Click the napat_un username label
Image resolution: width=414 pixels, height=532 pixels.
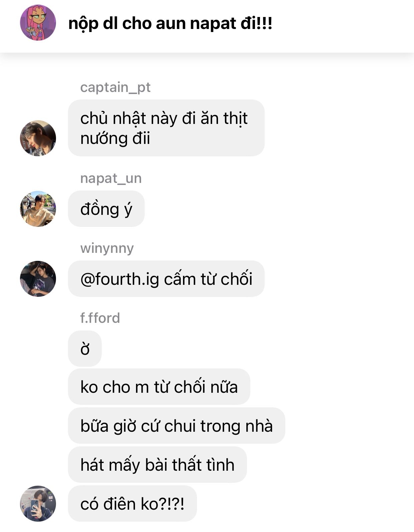pos(111,178)
